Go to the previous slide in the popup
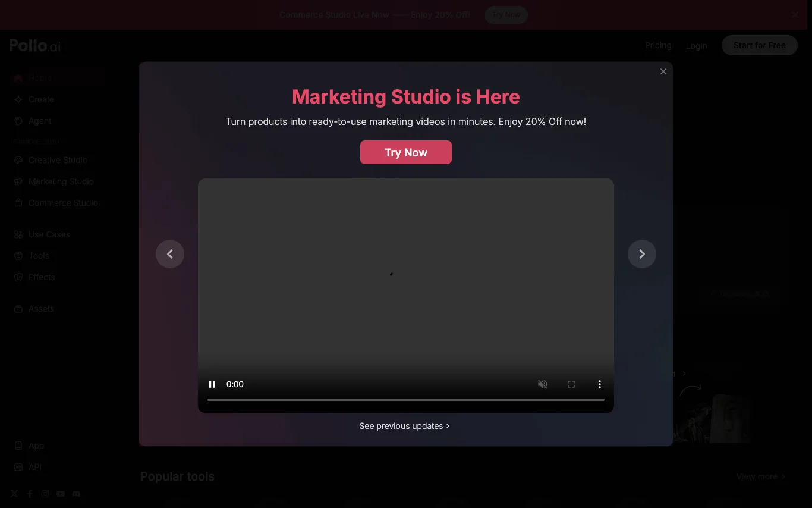 [x=170, y=254]
